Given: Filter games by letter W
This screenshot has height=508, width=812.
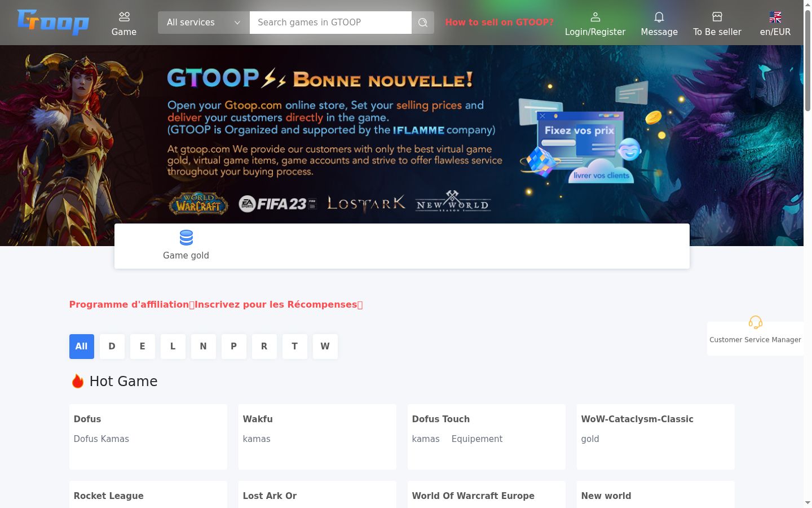Looking at the screenshot, I should [325, 347].
